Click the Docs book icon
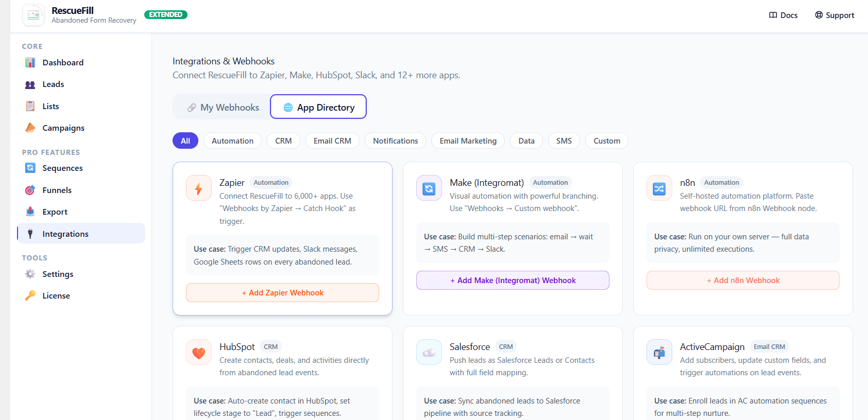Screen dimensions: 868x420 point(773,15)
